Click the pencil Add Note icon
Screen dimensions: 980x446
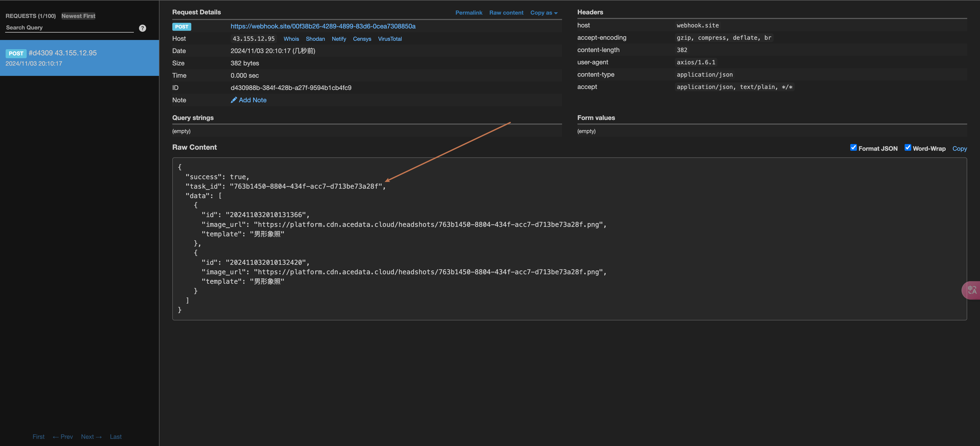[234, 100]
